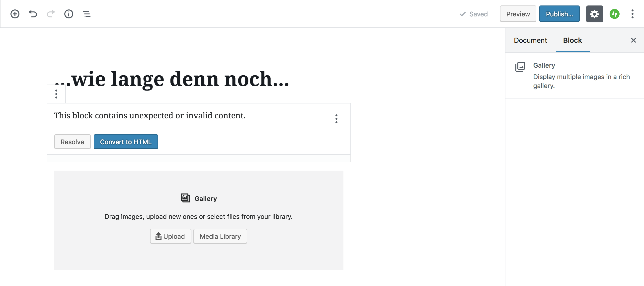
Task: Switch to the Document tab
Action: pos(530,41)
